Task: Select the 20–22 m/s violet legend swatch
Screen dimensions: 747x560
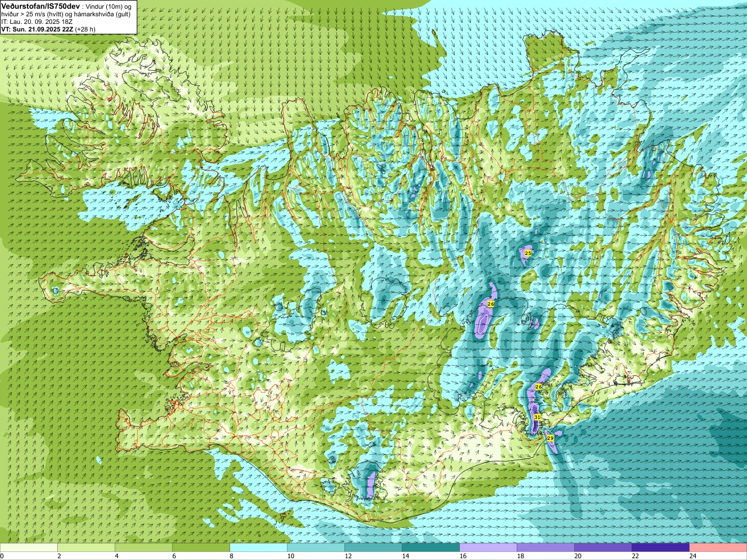Action: [x=603, y=548]
